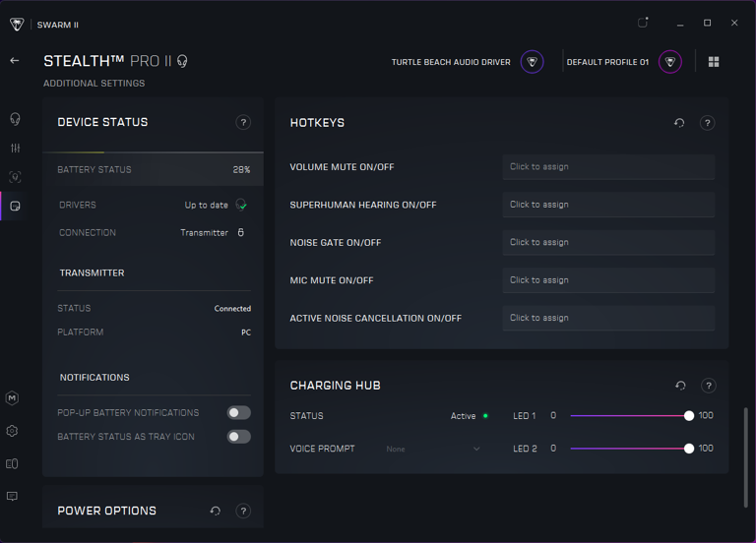Open Power Options help question mark
756x543 pixels.
pos(243,511)
